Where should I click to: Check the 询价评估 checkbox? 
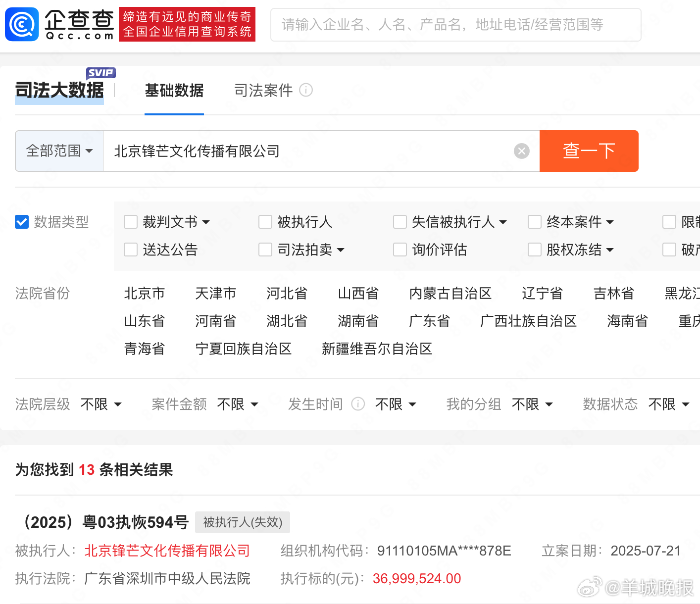point(400,250)
